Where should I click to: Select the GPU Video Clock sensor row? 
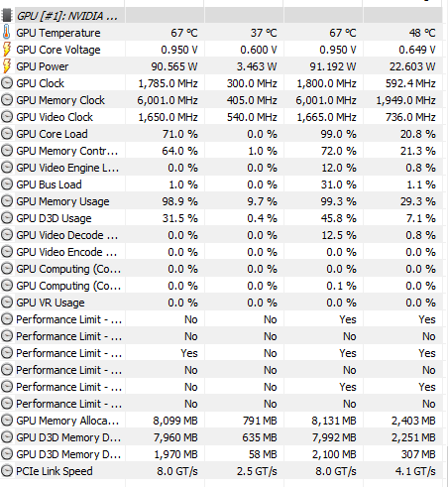221,117
